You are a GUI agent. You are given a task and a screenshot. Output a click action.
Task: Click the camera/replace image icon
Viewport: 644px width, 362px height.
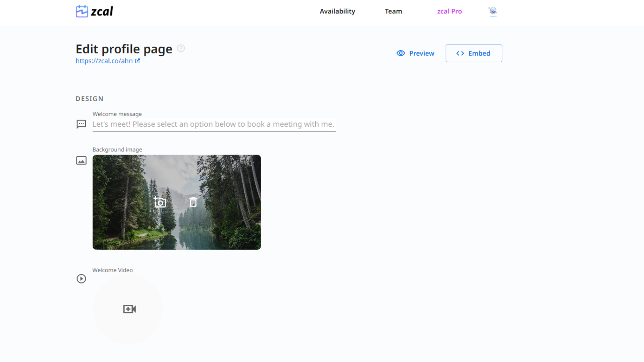(160, 202)
